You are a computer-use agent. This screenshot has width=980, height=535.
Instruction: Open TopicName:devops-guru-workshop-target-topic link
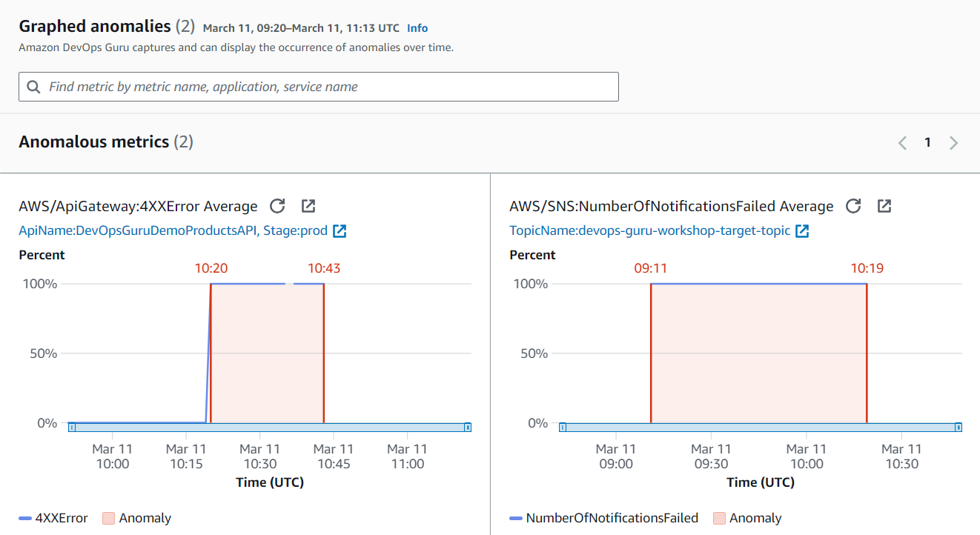(650, 231)
